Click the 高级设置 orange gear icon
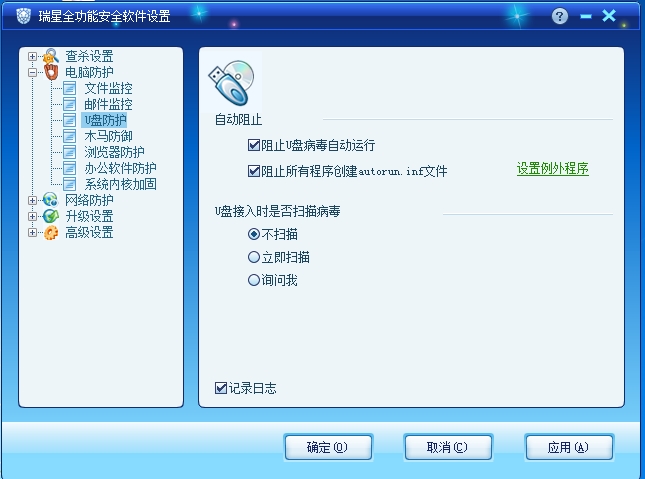This screenshot has height=479, width=645. [x=51, y=233]
